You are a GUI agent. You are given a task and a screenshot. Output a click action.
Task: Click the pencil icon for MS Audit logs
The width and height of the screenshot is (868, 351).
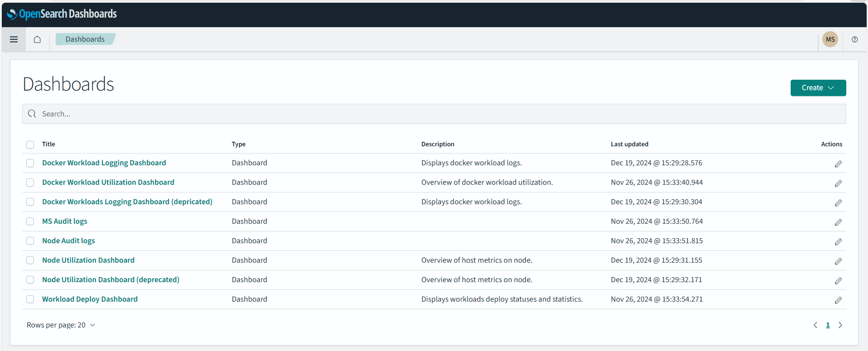pos(838,222)
